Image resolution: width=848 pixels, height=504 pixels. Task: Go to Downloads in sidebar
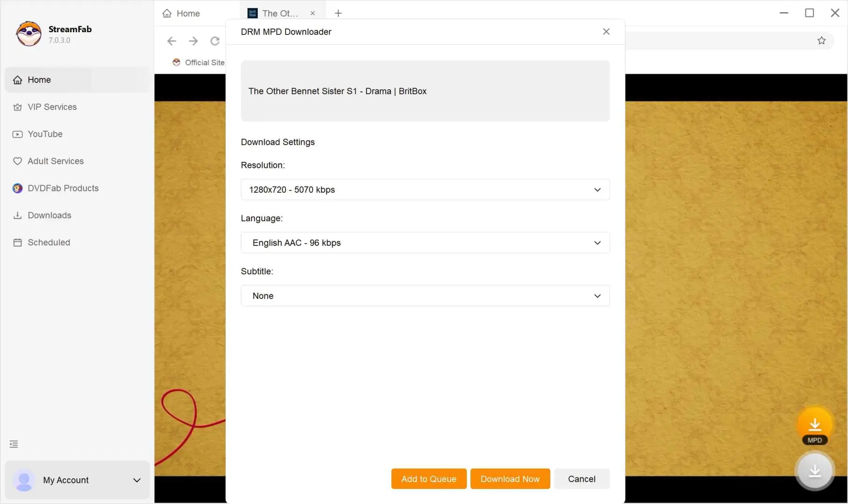point(77,215)
